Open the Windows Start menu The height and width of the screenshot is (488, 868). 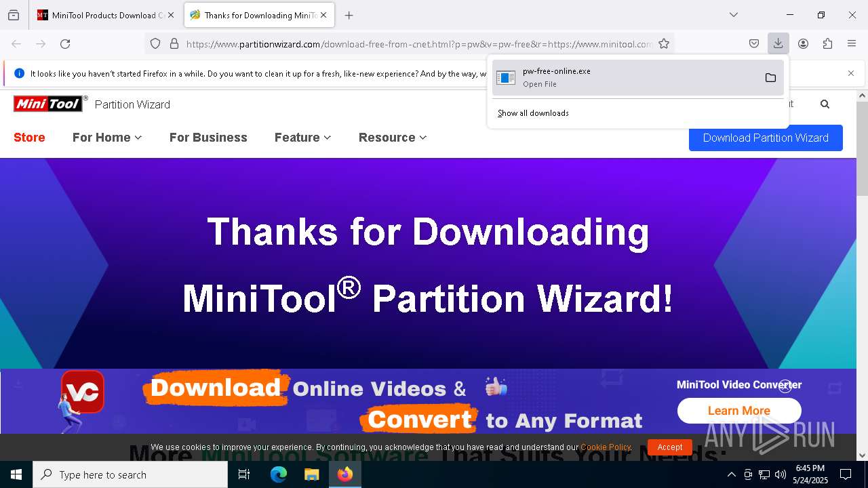(x=16, y=474)
